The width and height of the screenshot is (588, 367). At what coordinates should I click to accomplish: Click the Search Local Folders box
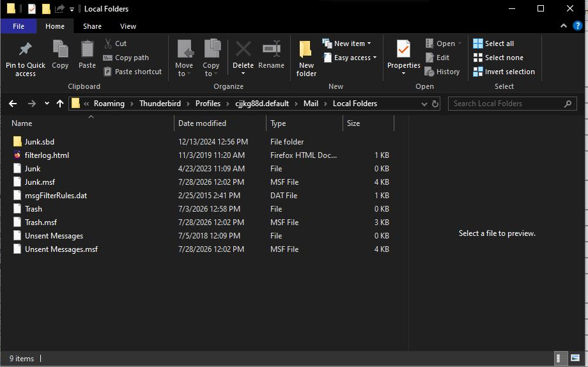coord(512,104)
